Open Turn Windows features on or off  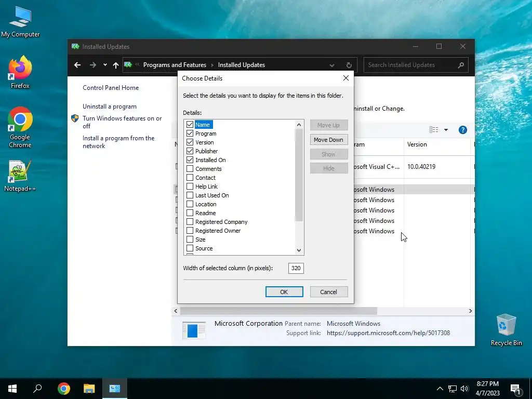point(122,122)
